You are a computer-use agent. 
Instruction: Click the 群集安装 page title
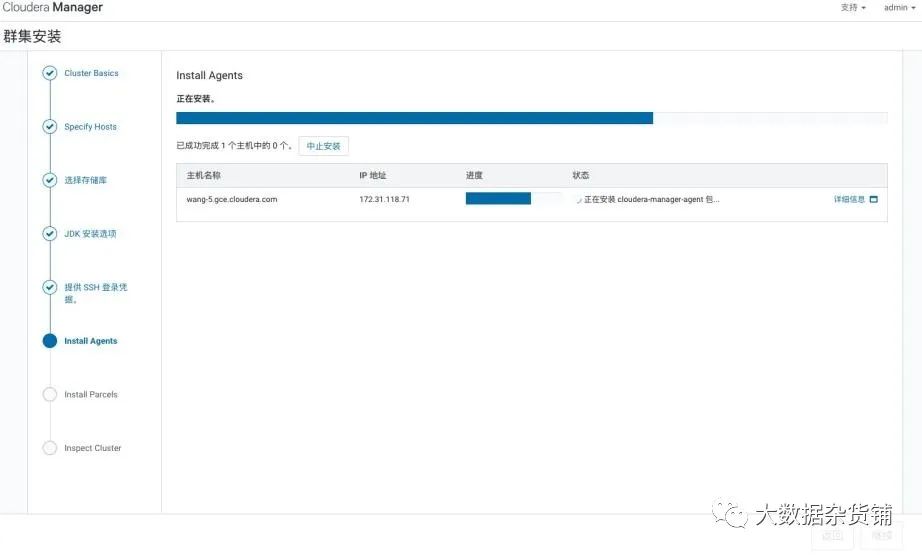tap(32, 36)
